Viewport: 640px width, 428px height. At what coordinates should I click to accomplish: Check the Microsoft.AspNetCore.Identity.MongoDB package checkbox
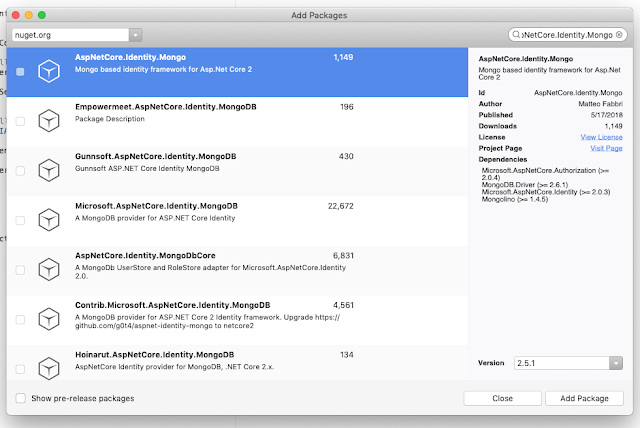[x=21, y=221]
